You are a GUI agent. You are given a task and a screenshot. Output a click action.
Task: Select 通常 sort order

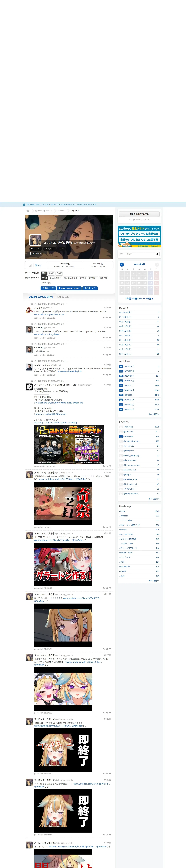44,273
